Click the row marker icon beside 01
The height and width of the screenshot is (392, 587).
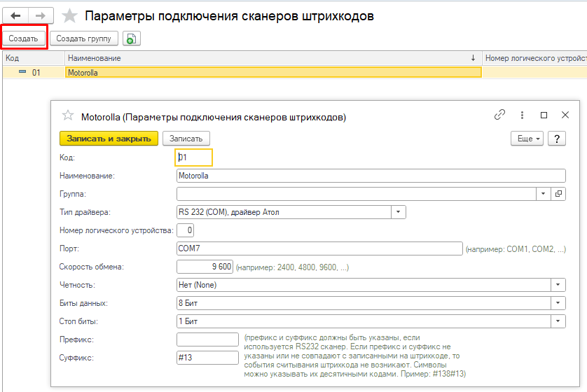pyautogui.click(x=22, y=72)
